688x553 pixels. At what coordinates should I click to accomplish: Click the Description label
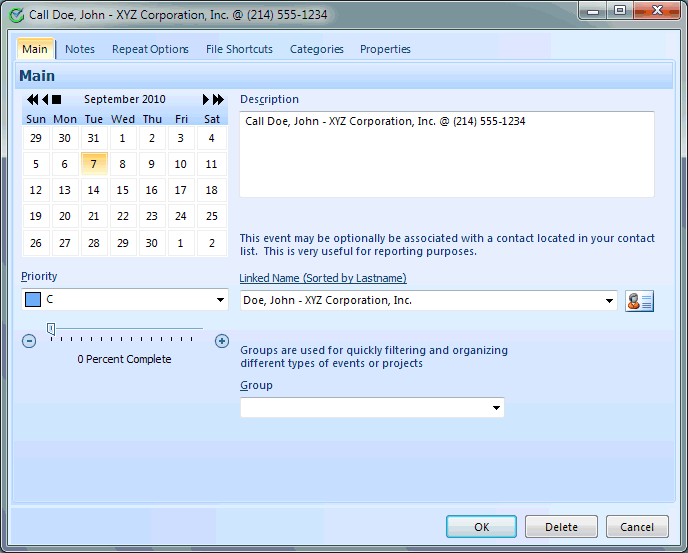click(x=269, y=99)
